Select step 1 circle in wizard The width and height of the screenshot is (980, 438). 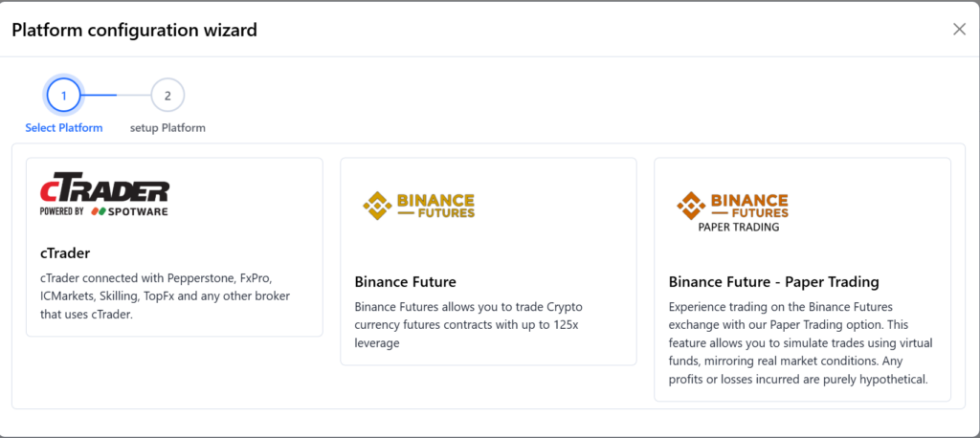(x=63, y=96)
